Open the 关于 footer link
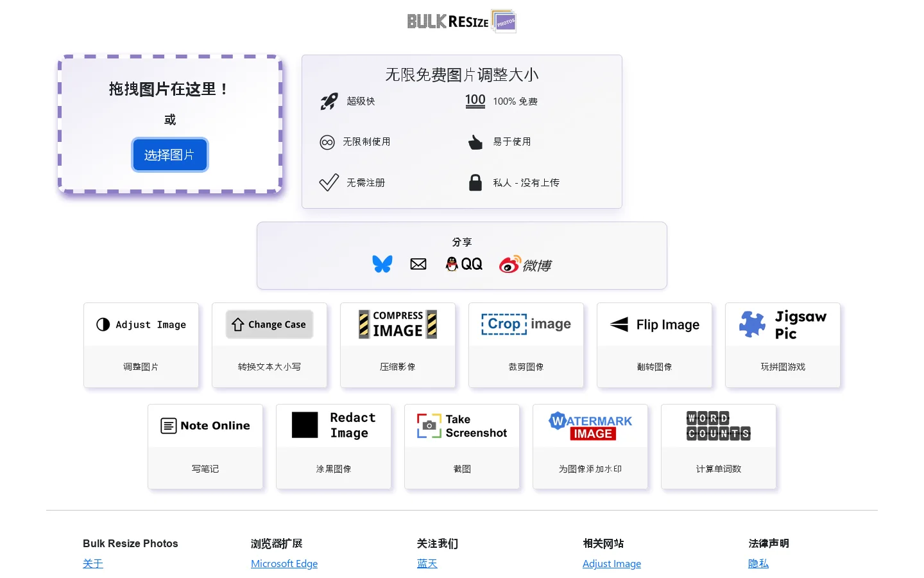The height and width of the screenshot is (578, 924). click(93, 563)
